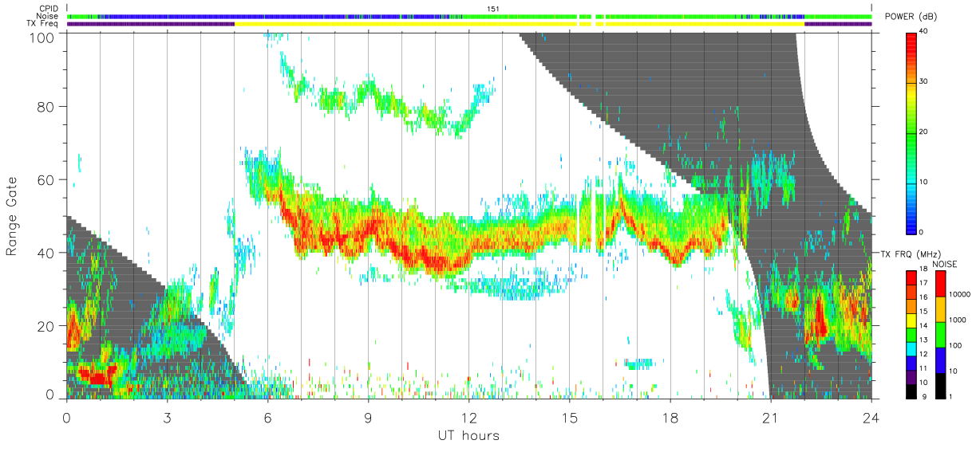Pick the green swatch in NOISE legend
This screenshot has width=980, height=452.
point(940,335)
